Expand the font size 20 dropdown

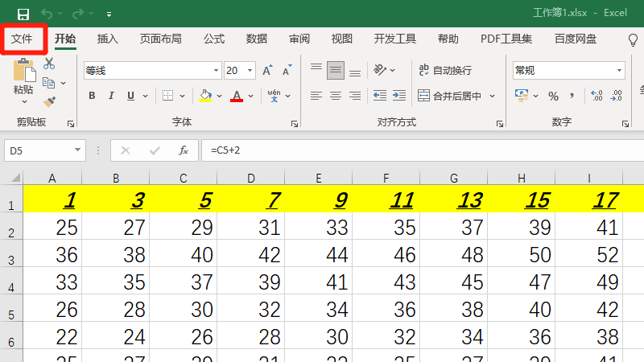pos(250,71)
